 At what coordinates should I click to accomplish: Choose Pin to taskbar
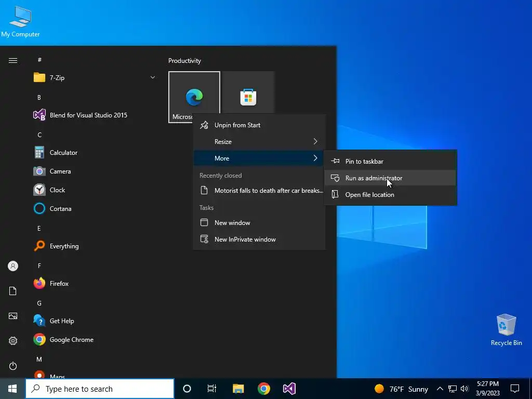[390, 162]
